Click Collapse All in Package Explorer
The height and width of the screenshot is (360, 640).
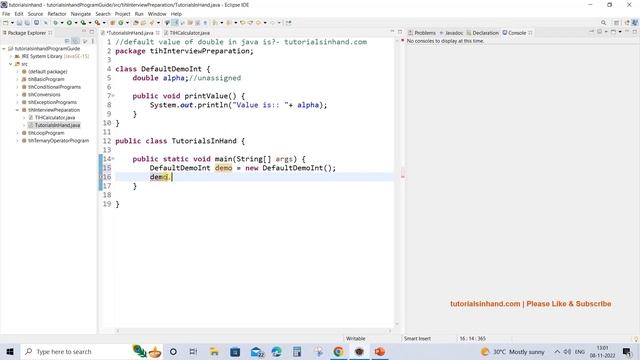click(67, 41)
